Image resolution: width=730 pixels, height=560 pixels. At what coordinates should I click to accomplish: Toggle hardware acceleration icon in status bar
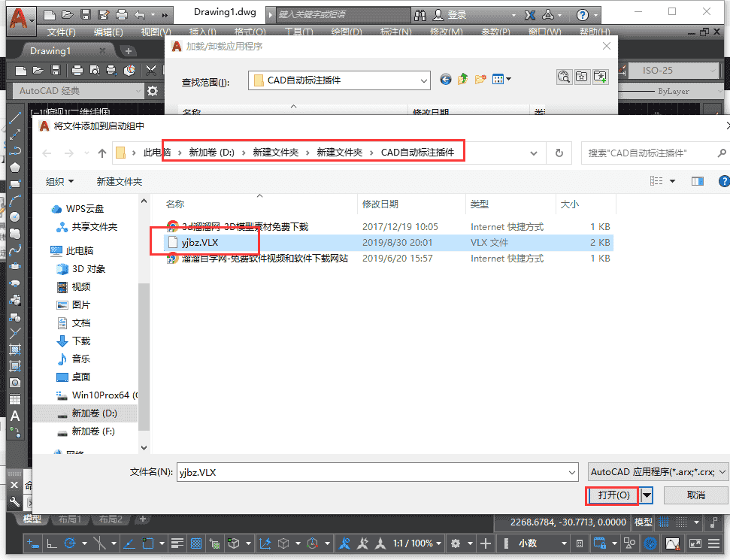tap(650, 543)
